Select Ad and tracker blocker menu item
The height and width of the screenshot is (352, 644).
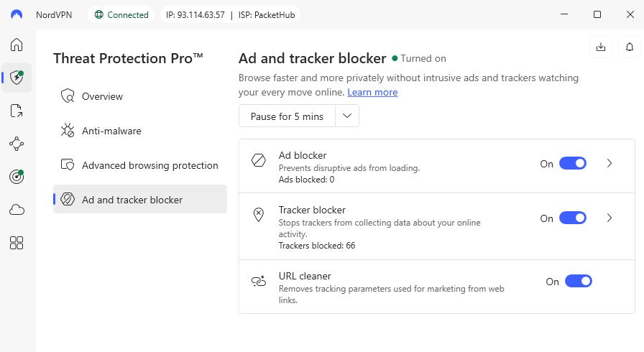[140, 199]
